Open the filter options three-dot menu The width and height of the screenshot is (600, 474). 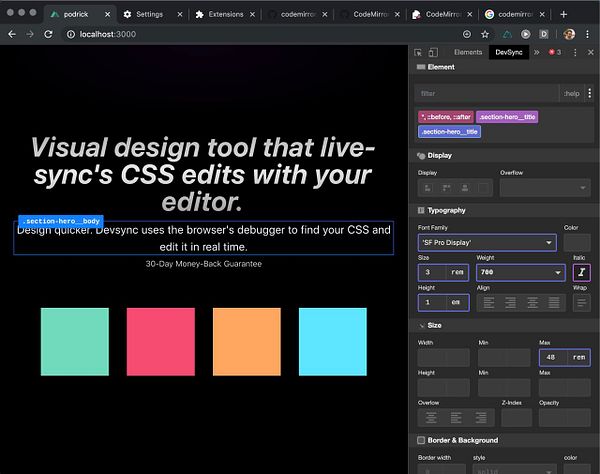589,93
